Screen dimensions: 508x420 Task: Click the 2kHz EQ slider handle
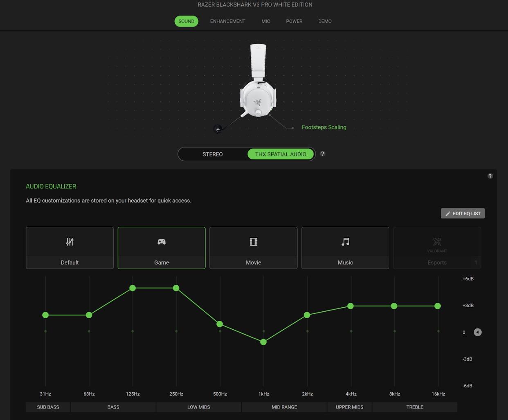307,315
